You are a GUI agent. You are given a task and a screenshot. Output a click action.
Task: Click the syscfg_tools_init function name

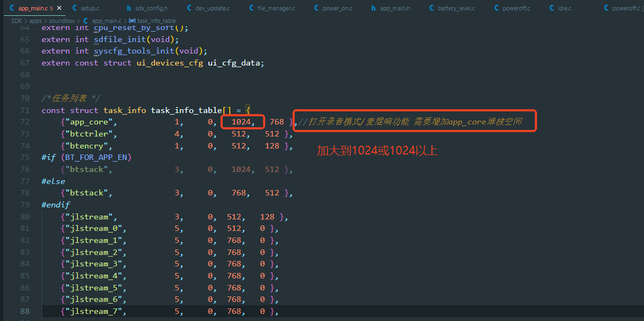click(134, 51)
